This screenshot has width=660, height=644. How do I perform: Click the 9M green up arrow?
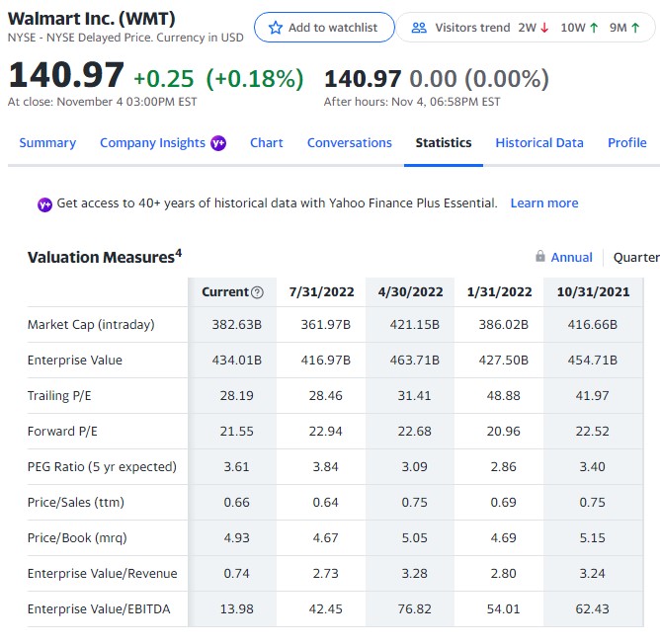pyautogui.click(x=635, y=28)
